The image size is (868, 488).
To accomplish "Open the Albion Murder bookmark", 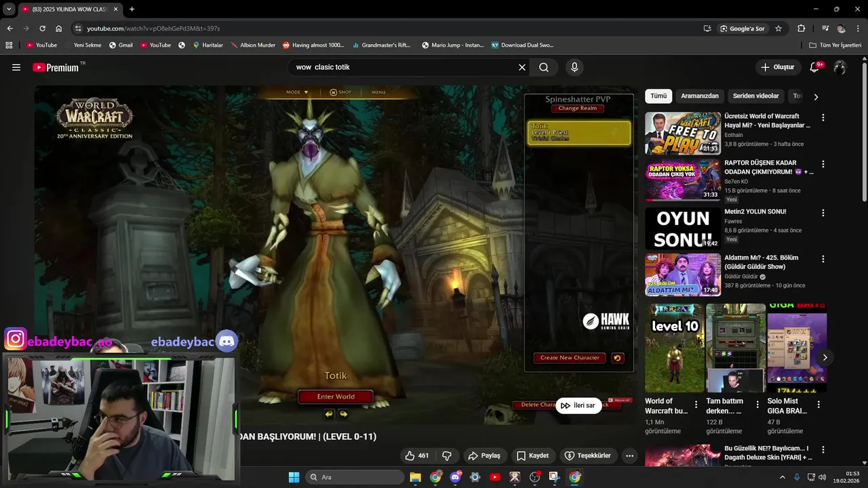I will tap(253, 45).
